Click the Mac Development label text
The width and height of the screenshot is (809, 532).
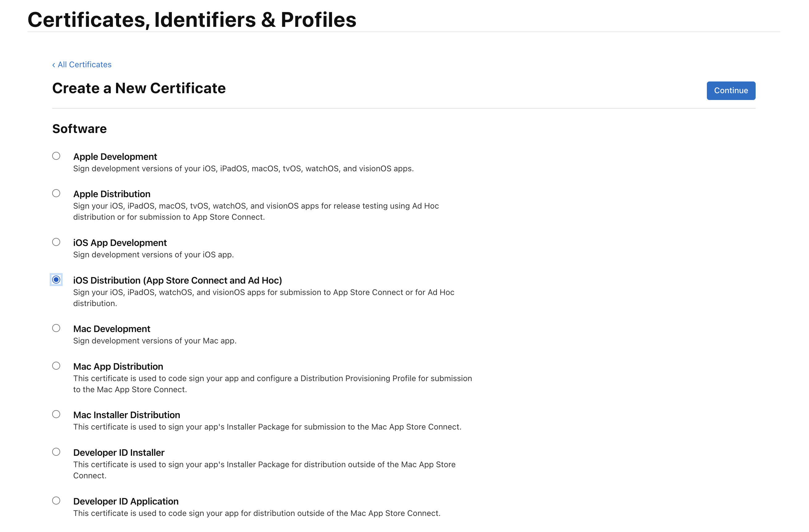[x=111, y=329]
